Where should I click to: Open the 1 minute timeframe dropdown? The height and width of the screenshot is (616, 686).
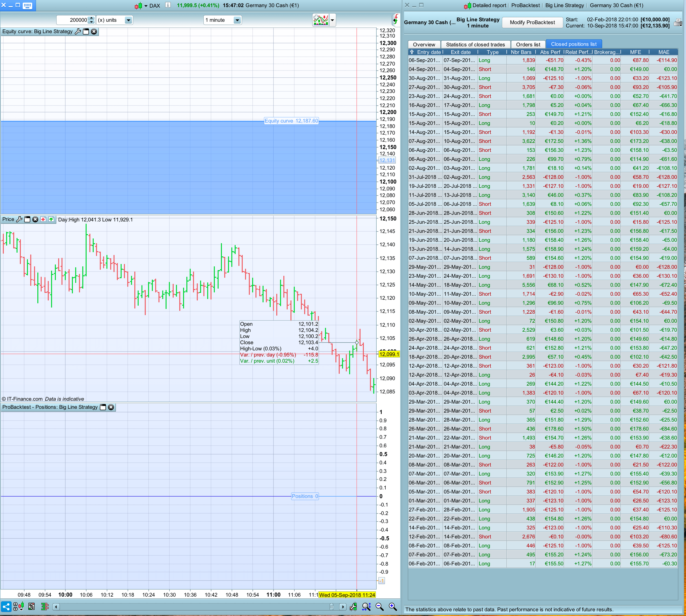[237, 20]
